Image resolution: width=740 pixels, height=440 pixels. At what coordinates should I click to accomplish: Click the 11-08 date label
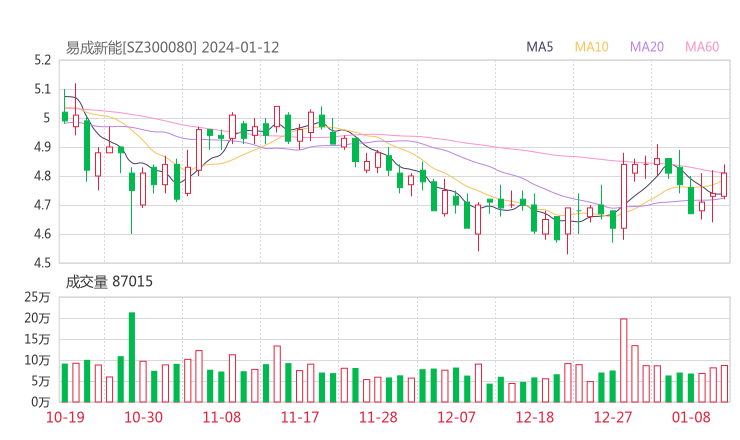click(221, 417)
